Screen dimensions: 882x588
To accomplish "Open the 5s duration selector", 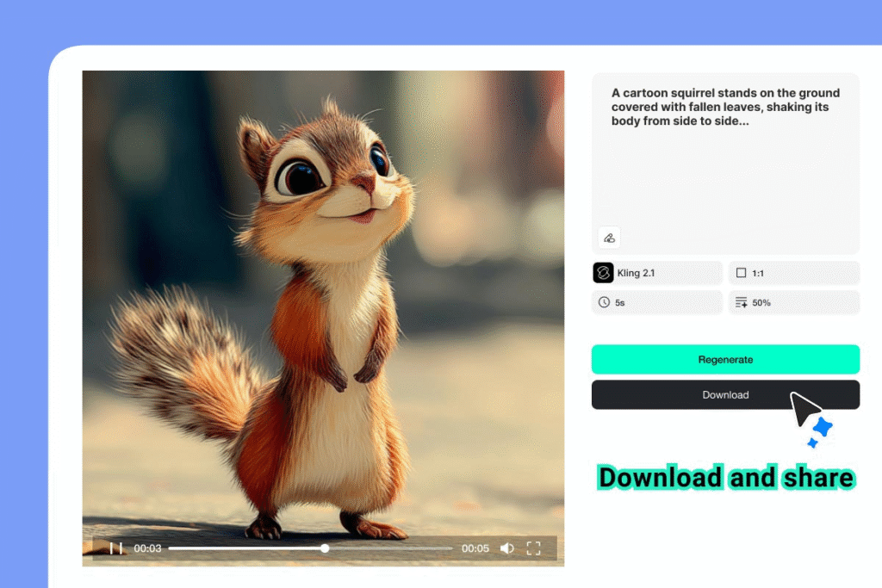I will (657, 303).
